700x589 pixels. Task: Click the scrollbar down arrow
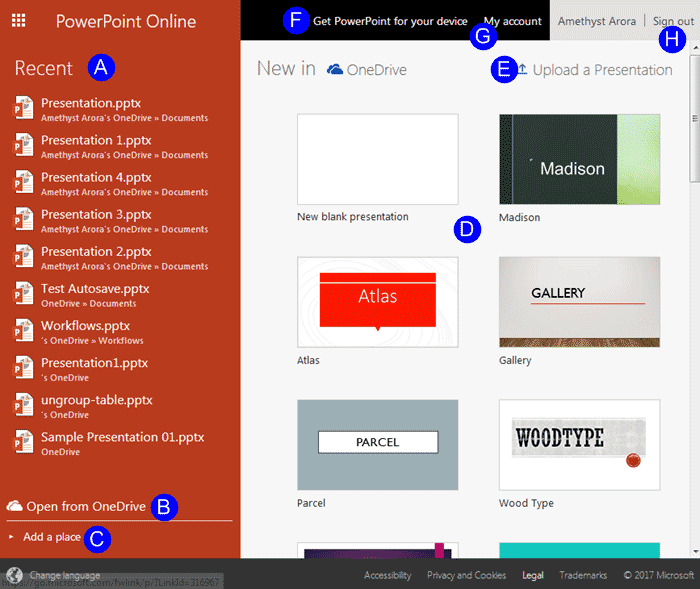tap(696, 552)
